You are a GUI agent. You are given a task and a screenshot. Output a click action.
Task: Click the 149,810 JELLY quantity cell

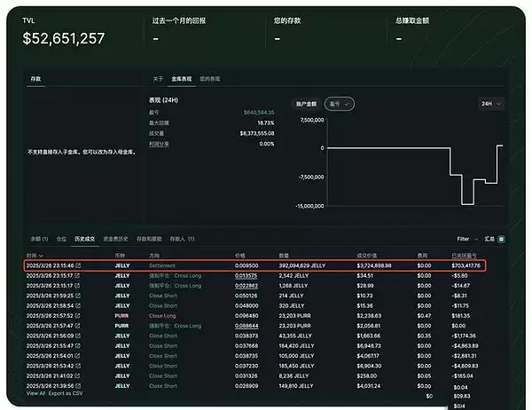[296, 386]
